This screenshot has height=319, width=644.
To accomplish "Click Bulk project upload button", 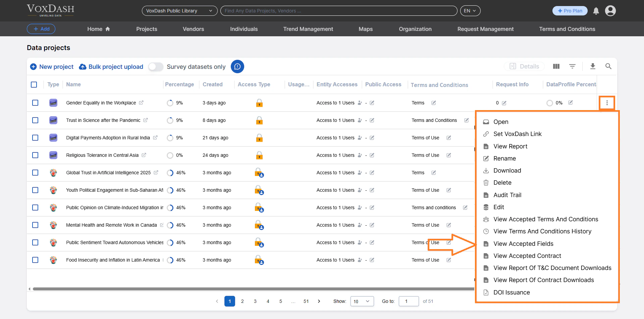I will pos(111,67).
